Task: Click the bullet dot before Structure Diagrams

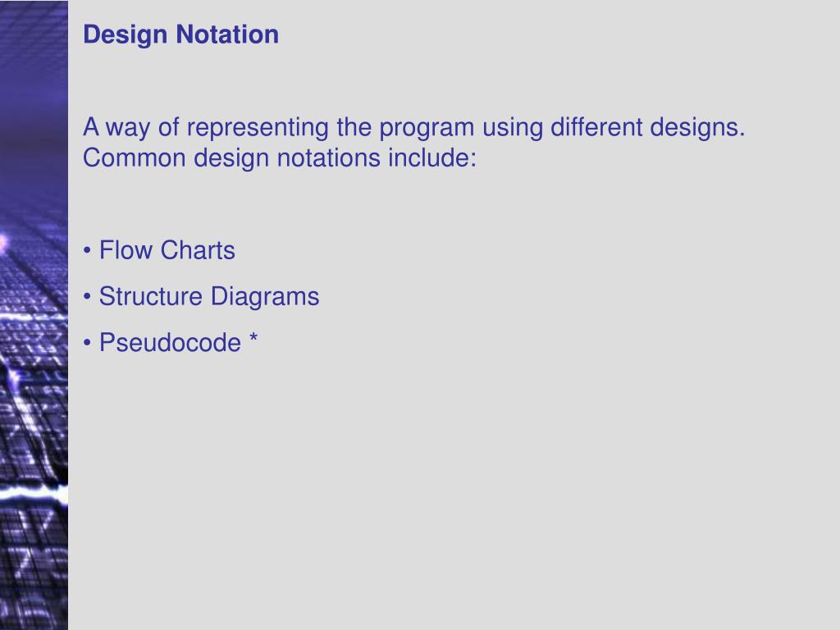Action: [x=87, y=297]
